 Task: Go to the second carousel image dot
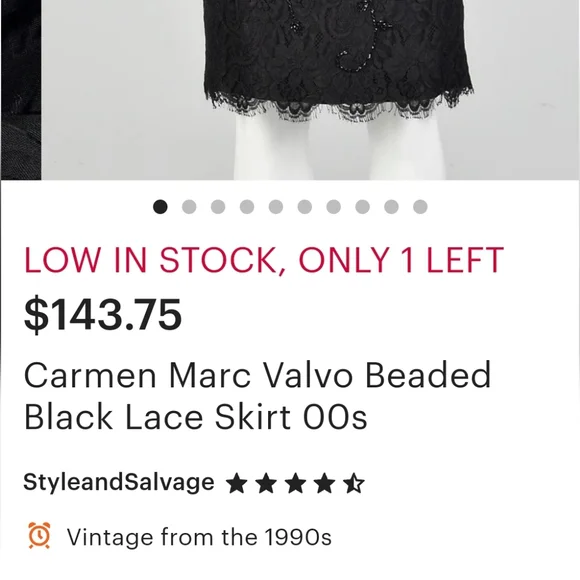click(189, 206)
